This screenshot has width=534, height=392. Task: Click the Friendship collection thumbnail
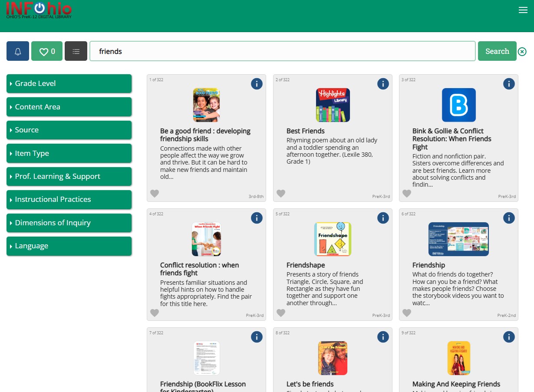458,239
